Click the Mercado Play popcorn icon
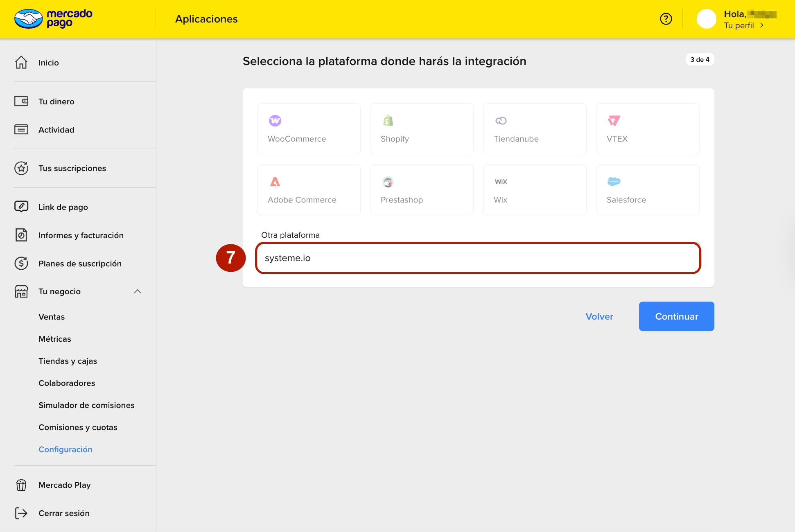Screen dimensions: 795x532 (21, 485)
